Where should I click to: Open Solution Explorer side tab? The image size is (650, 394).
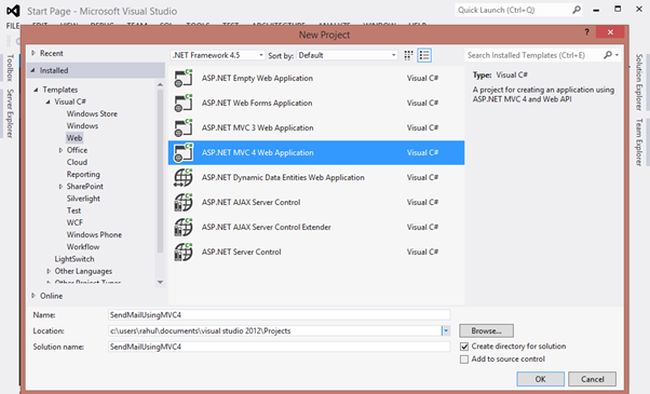coord(639,82)
